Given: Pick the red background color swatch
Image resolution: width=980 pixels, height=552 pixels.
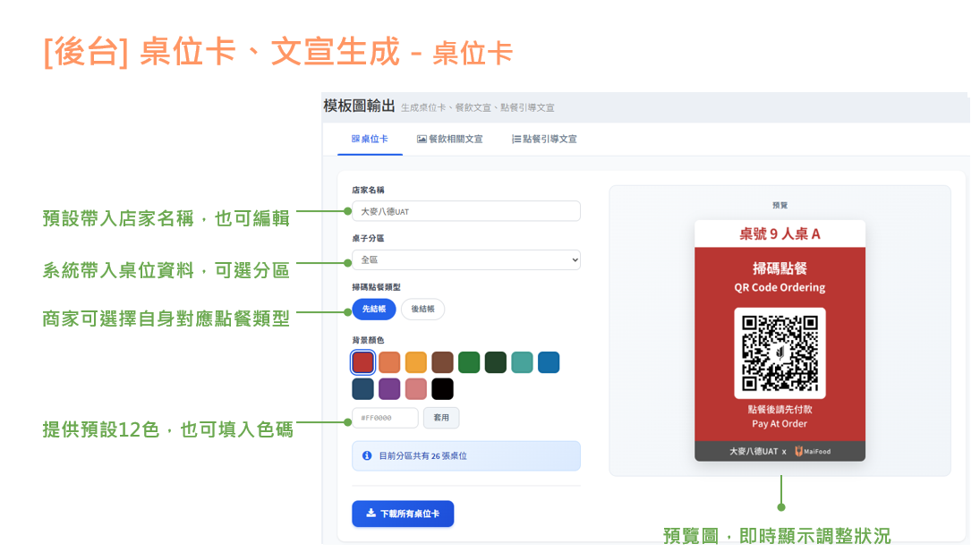Looking at the screenshot, I should click(x=362, y=362).
